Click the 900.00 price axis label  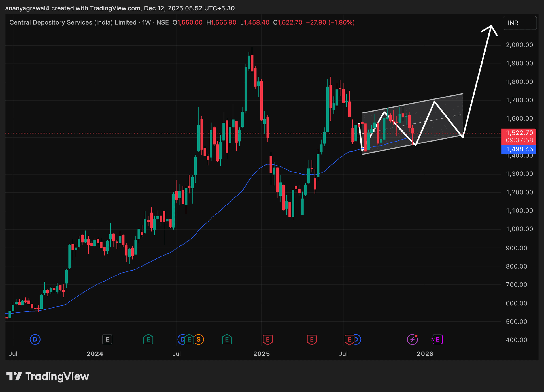(x=517, y=248)
